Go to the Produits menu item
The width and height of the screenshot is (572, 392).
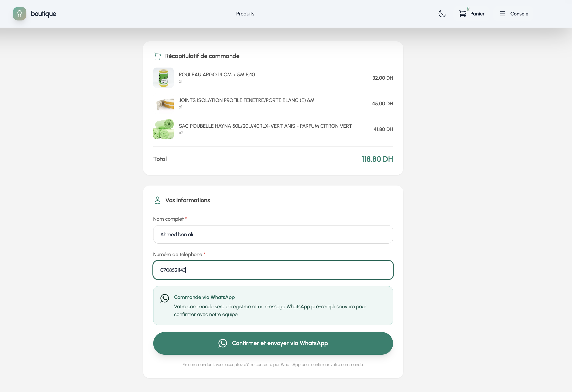point(245,14)
